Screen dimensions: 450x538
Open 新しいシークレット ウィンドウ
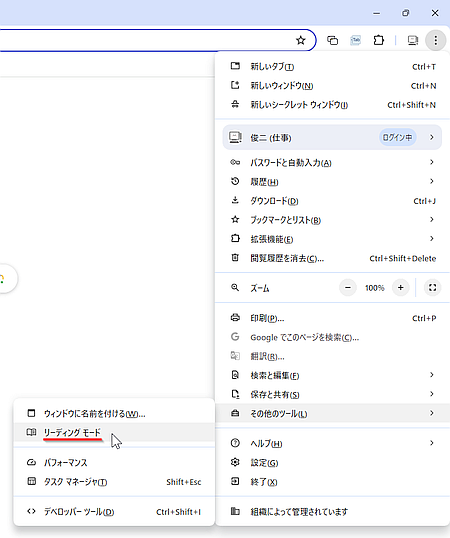pos(332,105)
